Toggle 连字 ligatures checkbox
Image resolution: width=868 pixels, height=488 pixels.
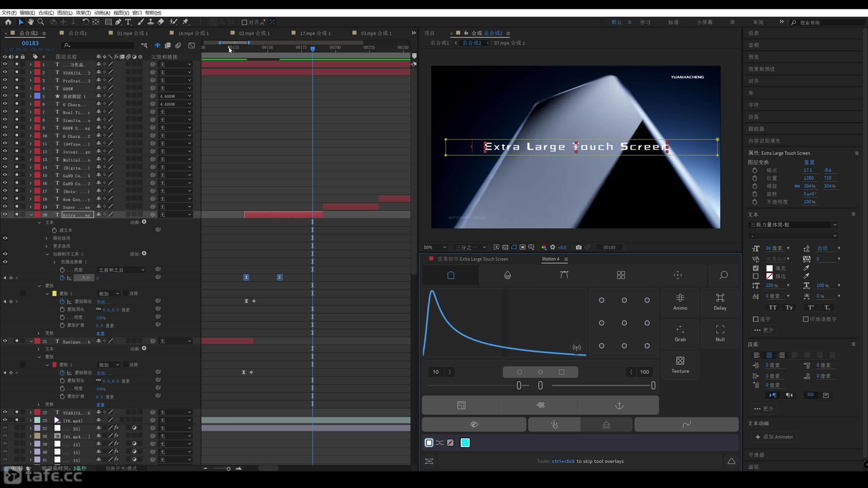coord(755,319)
